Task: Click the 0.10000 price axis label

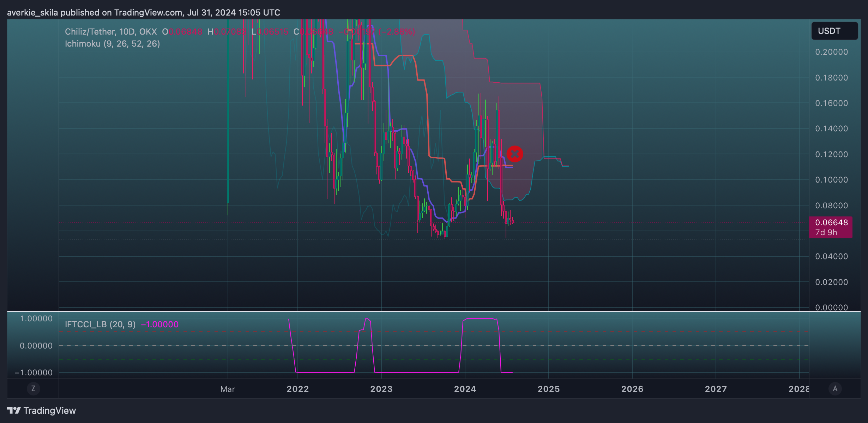Action: tap(831, 180)
